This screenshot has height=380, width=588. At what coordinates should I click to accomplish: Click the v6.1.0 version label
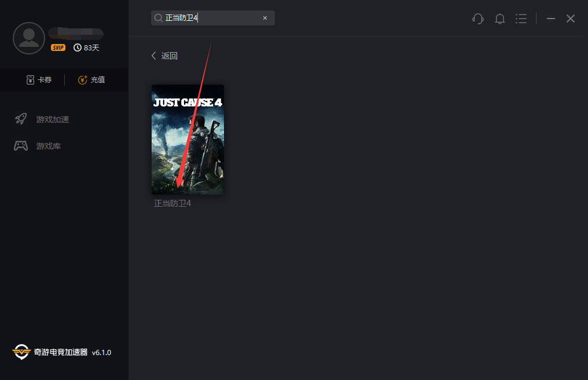point(101,353)
